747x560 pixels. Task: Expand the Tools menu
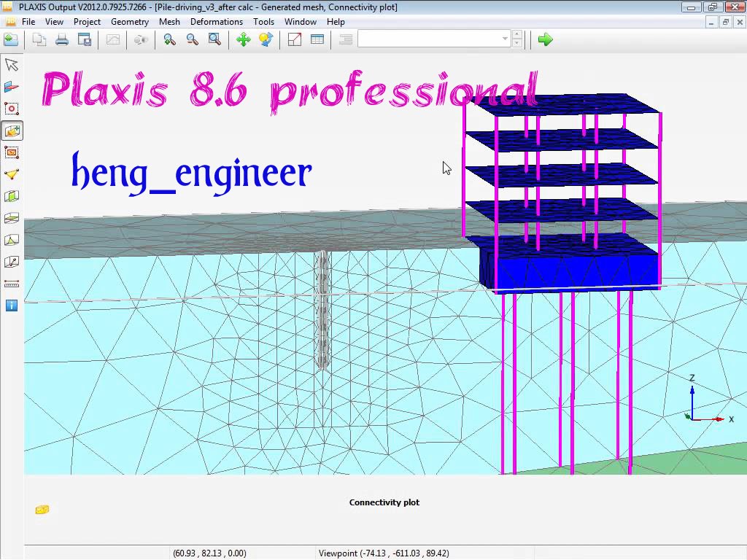264,22
